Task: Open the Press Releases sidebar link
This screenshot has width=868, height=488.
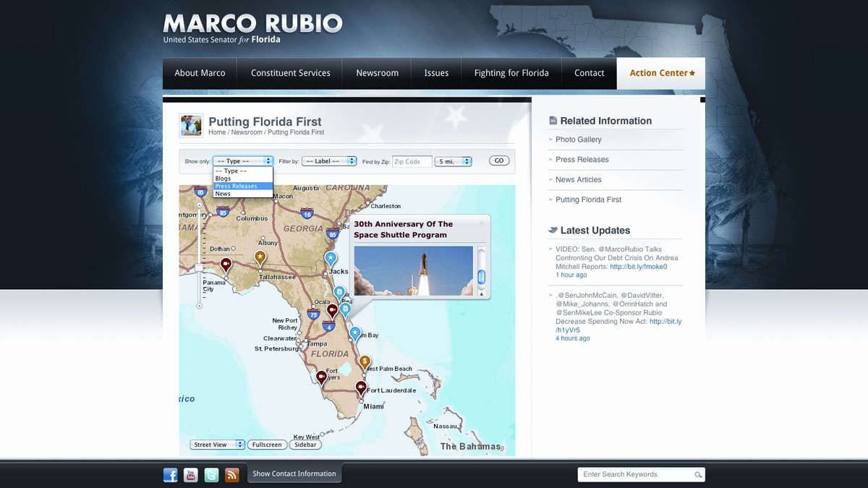Action: click(582, 160)
